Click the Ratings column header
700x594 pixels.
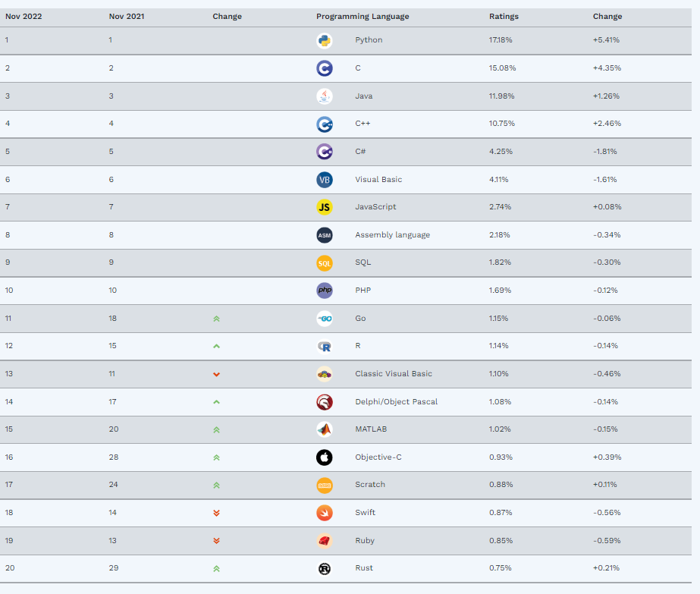click(x=504, y=17)
